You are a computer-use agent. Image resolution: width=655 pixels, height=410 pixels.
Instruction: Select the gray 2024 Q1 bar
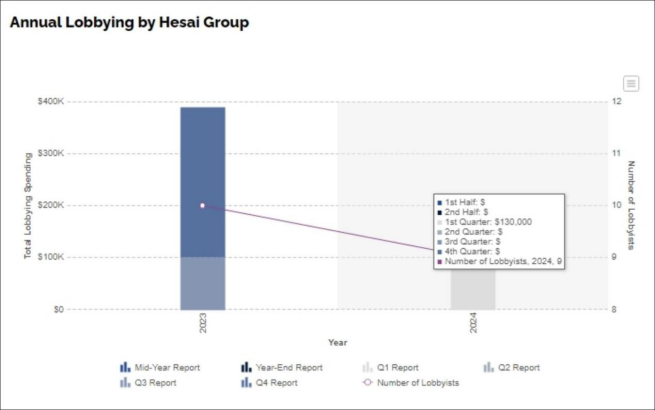tap(473, 292)
